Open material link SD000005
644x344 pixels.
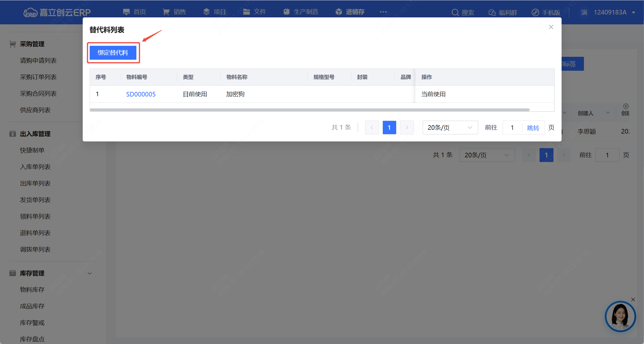(x=141, y=94)
